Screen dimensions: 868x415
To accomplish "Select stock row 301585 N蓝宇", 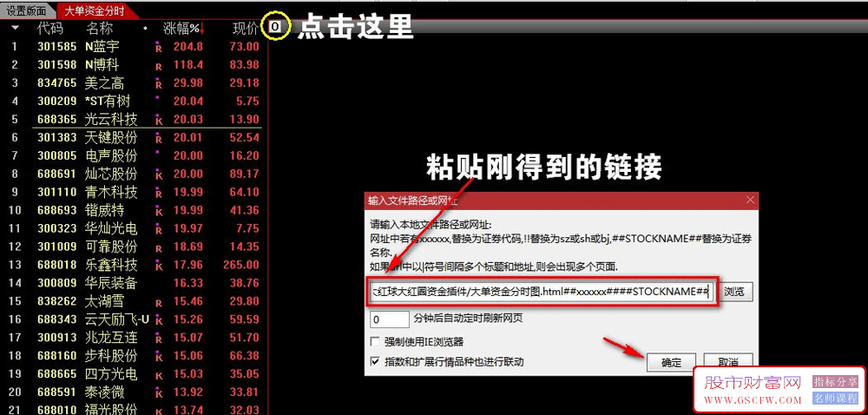I will tap(134, 47).
